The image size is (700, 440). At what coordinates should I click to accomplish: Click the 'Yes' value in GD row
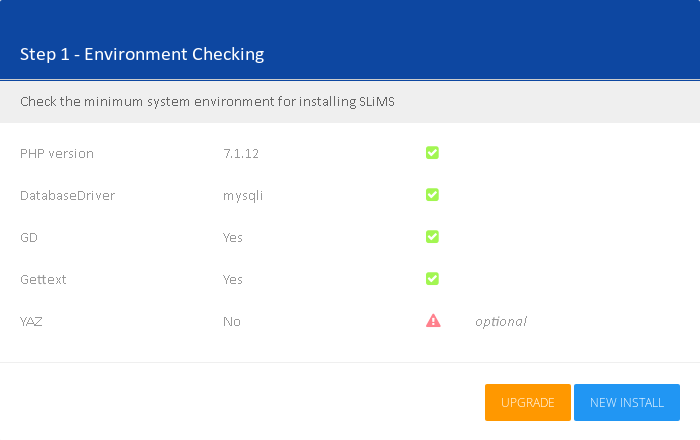point(233,238)
